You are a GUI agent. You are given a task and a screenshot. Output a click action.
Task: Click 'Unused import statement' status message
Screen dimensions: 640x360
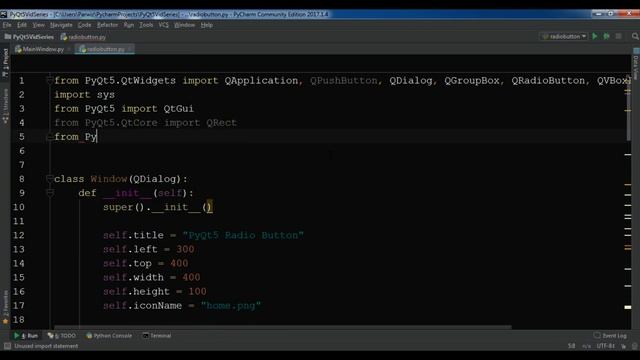click(46, 346)
